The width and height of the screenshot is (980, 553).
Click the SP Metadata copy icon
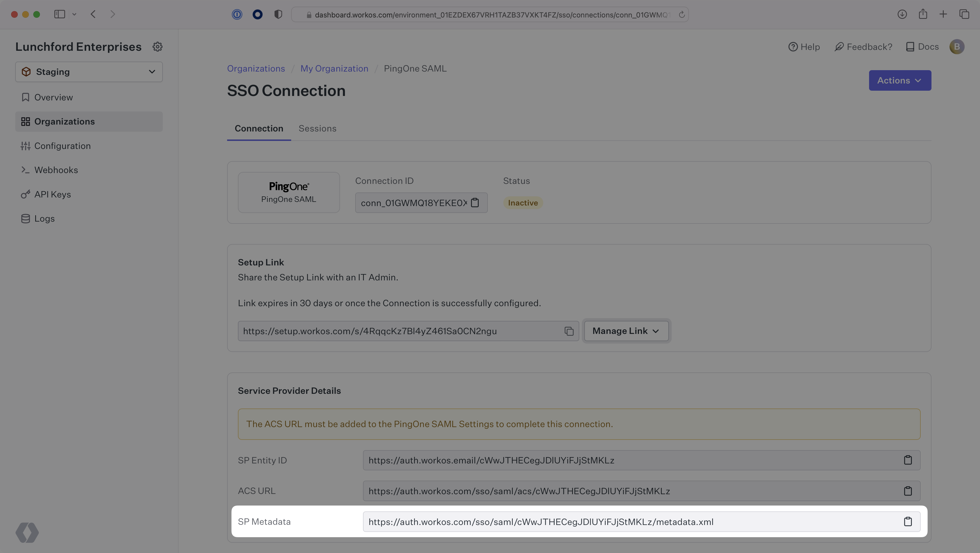908,521
